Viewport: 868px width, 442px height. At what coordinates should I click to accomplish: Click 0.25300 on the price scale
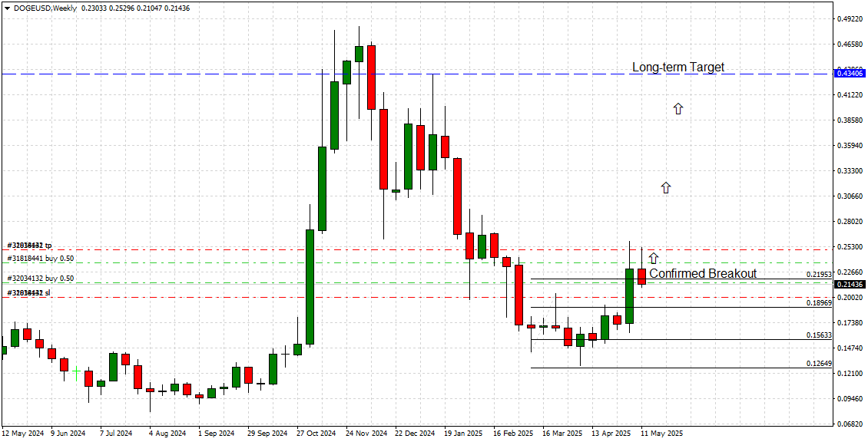tap(851, 247)
